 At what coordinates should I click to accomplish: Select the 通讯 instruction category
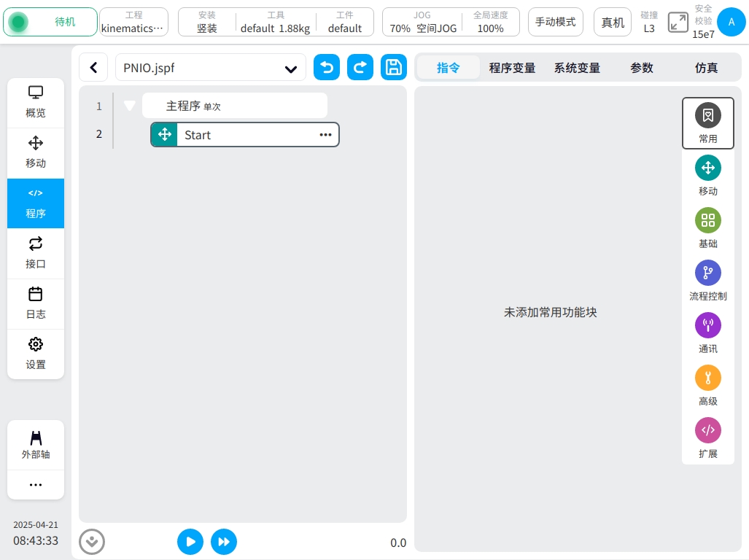coord(707,333)
